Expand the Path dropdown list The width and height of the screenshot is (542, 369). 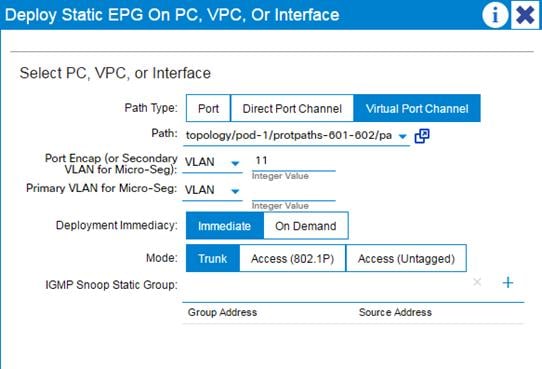(402, 136)
